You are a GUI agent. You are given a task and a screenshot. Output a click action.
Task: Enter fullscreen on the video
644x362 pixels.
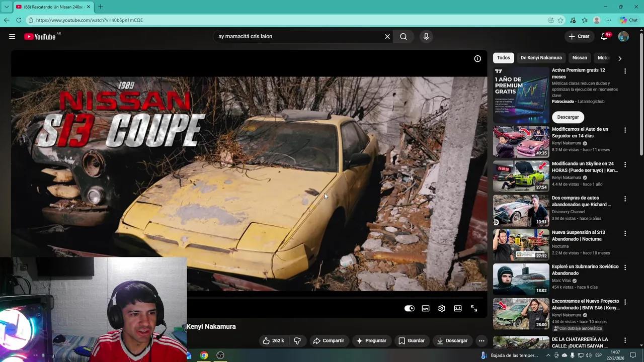coord(474,308)
